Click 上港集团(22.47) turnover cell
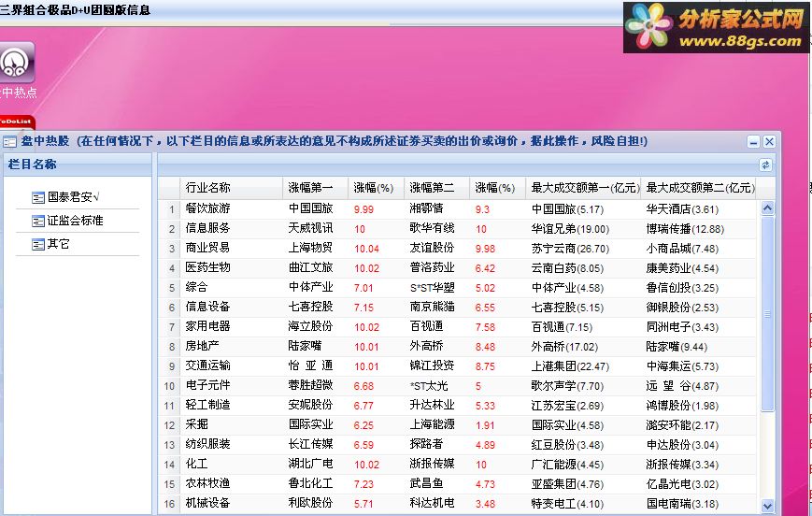The height and width of the screenshot is (516, 812). (570, 366)
